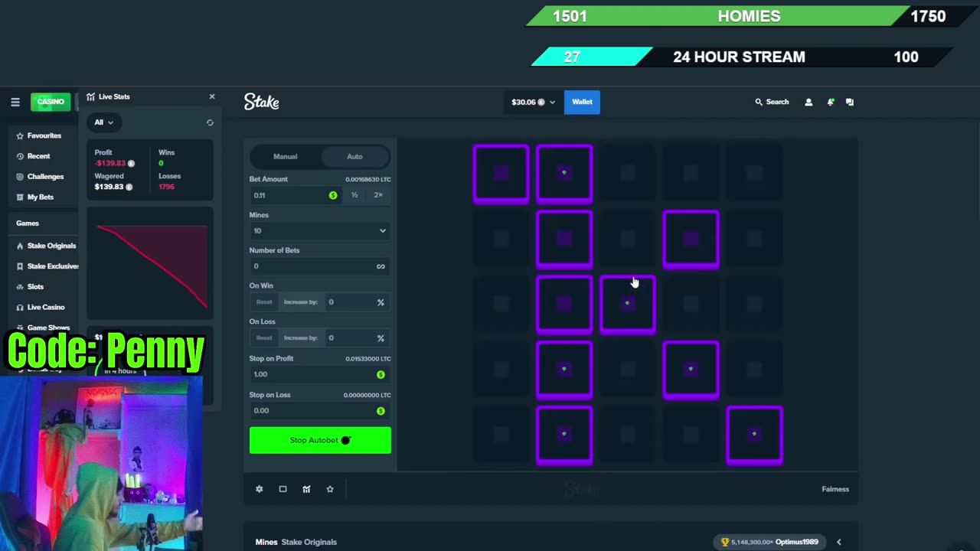The image size is (980, 551).
Task: Open Recent in the sidebar
Action: click(x=38, y=156)
